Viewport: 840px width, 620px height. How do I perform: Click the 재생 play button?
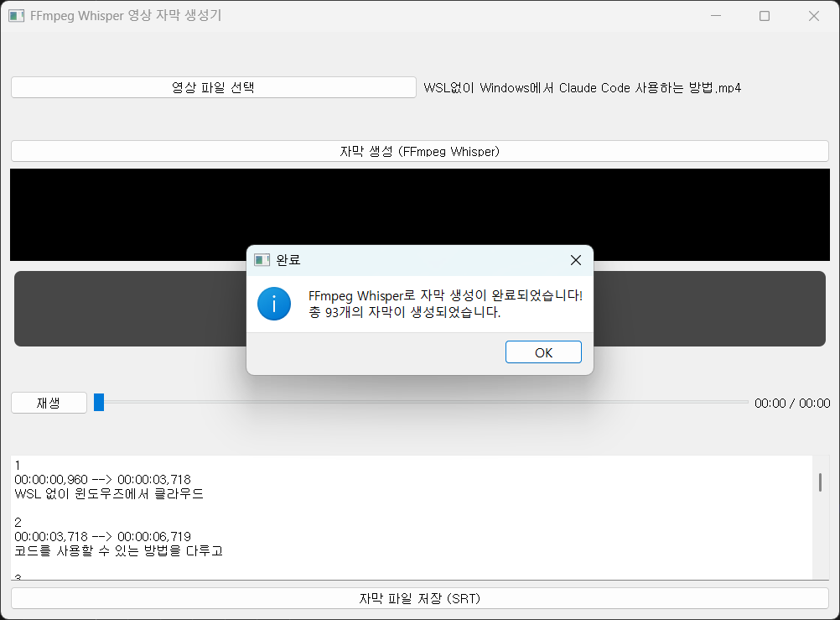click(x=49, y=403)
